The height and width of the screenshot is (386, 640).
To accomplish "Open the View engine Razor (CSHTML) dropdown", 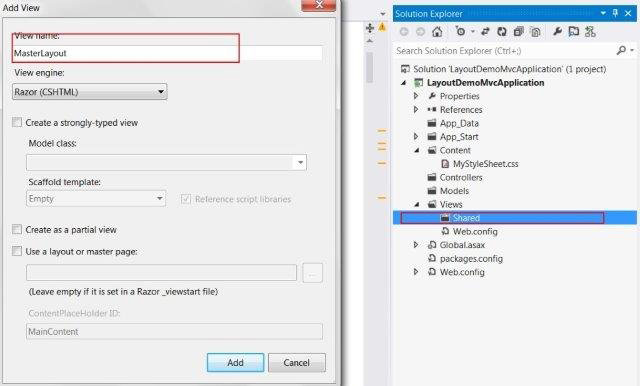I will (89, 92).
